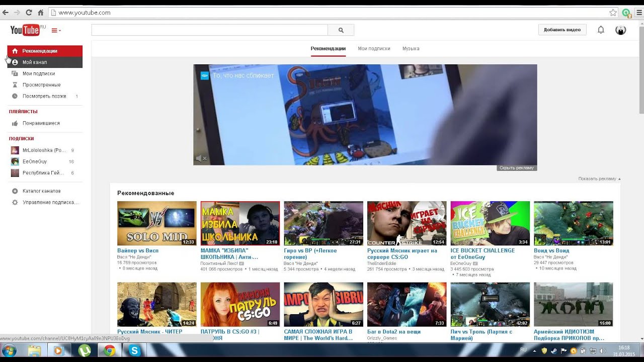The height and width of the screenshot is (362, 644).
Task: Click the Вайпер vs Висп title link
Action: point(138,250)
